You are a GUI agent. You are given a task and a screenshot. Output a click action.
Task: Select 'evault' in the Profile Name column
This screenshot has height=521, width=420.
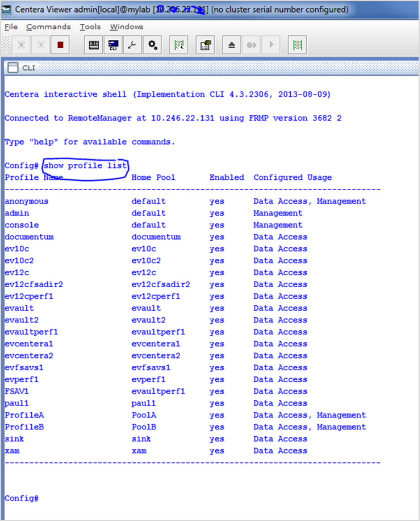pos(19,308)
